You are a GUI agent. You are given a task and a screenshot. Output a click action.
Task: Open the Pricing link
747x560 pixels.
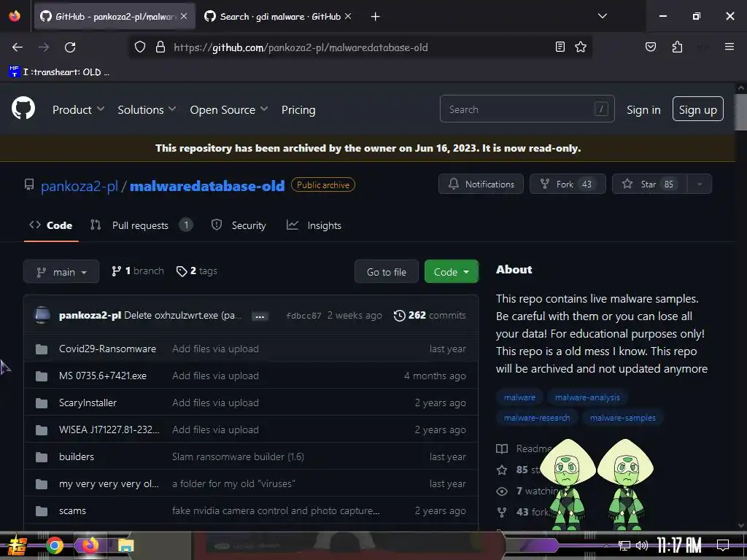(298, 109)
